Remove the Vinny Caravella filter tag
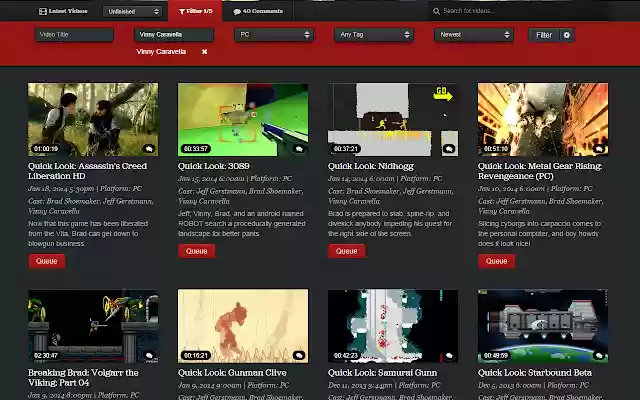The width and height of the screenshot is (640, 400). point(204,52)
